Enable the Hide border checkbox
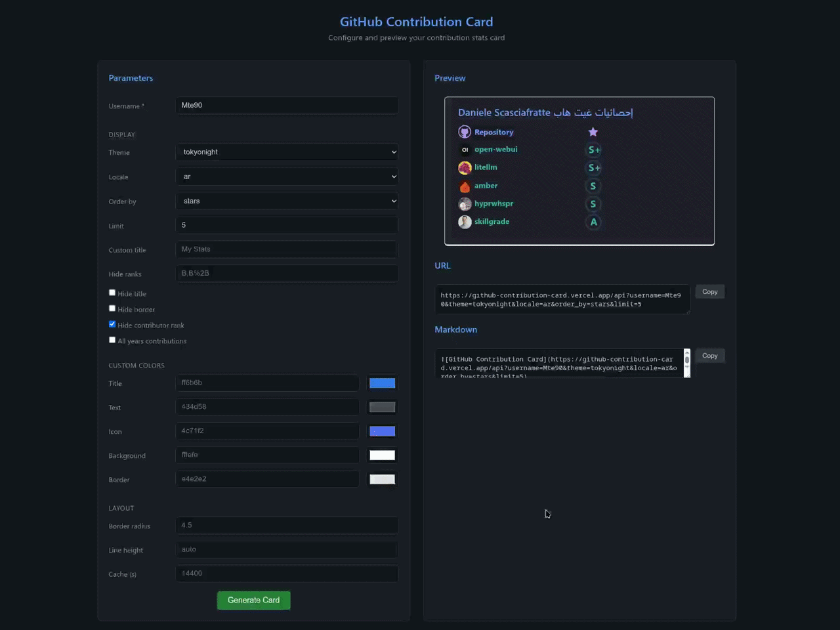The width and height of the screenshot is (840, 630). pos(112,308)
